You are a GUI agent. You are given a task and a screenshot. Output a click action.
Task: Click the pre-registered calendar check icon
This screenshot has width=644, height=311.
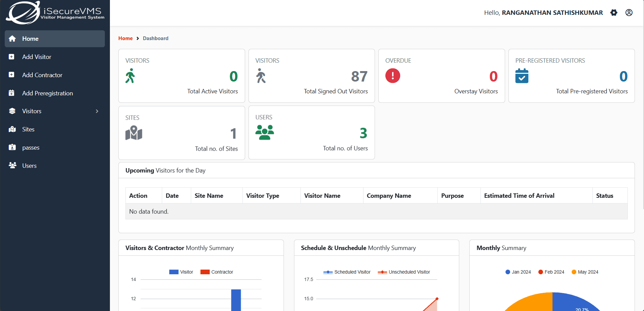point(522,76)
